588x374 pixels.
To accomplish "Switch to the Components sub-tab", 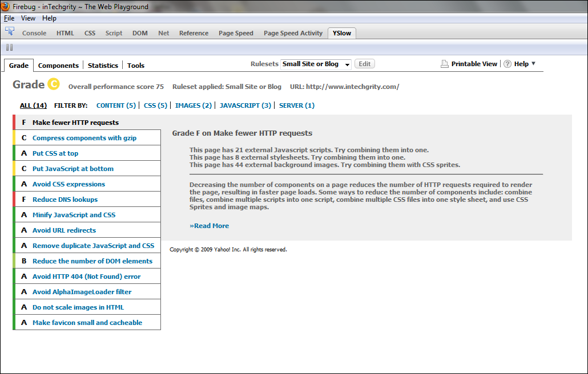I will pyautogui.click(x=58, y=66).
